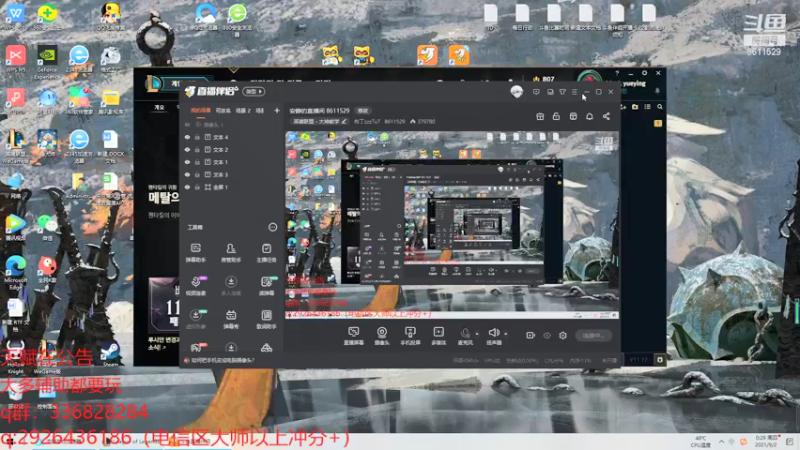Toggle the lock on 文本 2 layer
800x450 pixels.
[197, 149]
